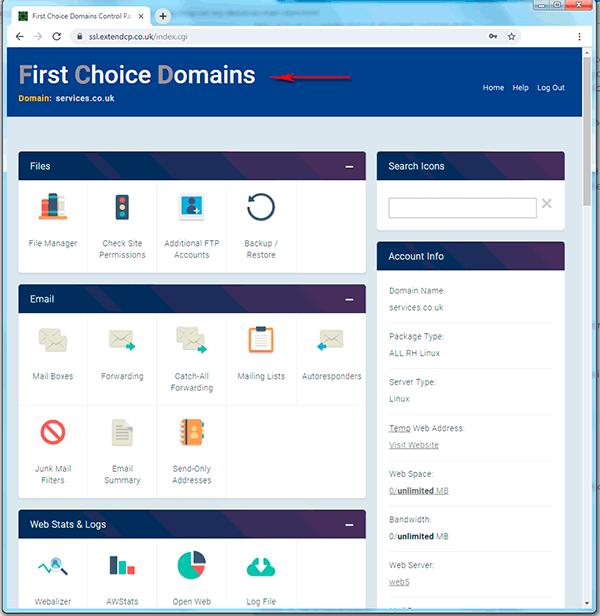Click the Temp Web Address label
This screenshot has height=616, width=600.
(427, 428)
